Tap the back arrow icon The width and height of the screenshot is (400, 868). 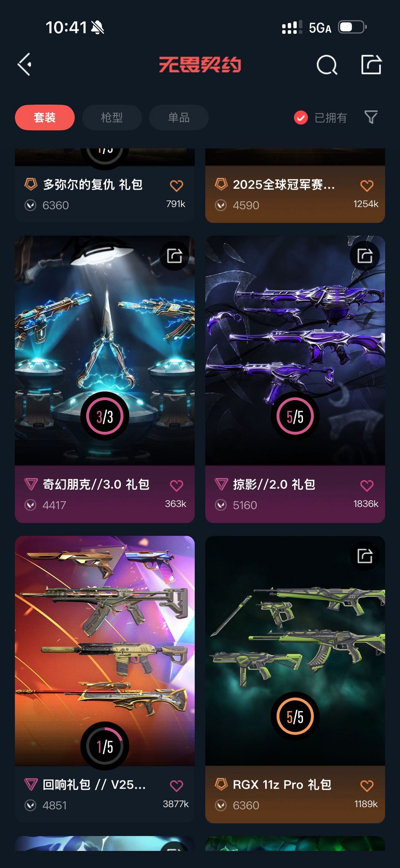click(x=24, y=65)
